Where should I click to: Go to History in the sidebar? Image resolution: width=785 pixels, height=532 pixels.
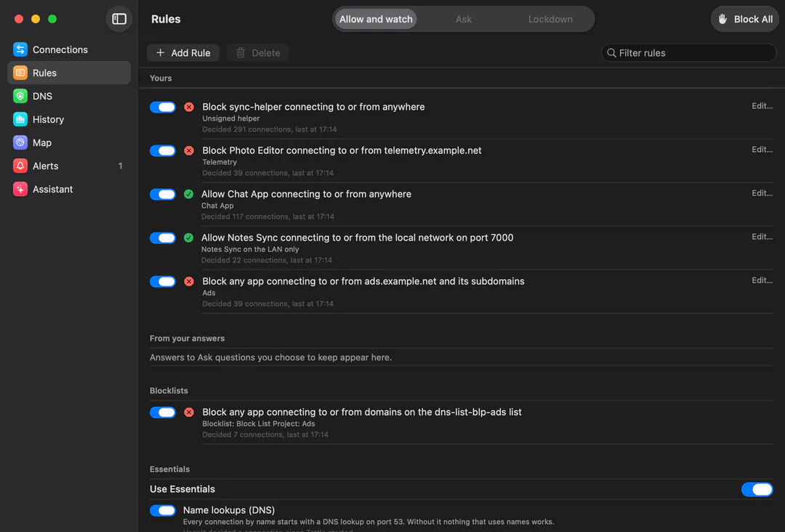pyautogui.click(x=48, y=119)
